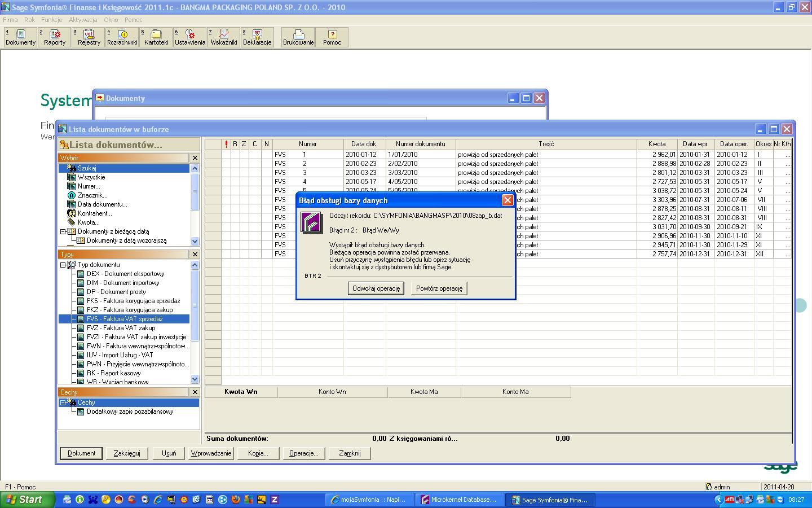This screenshot has width=812, height=508.
Task: Select Data dokumentu... filter option
Action: (102, 204)
